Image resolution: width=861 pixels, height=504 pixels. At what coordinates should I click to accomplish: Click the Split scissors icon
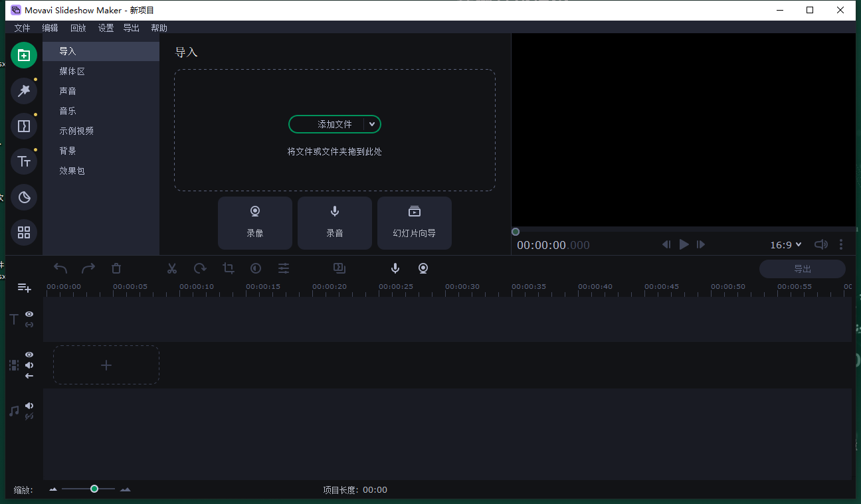pos(172,268)
